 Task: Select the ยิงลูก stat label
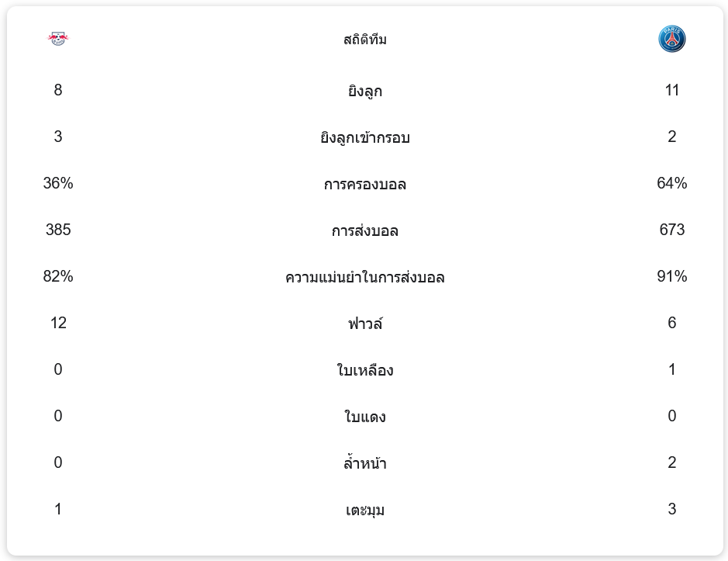tap(364, 92)
